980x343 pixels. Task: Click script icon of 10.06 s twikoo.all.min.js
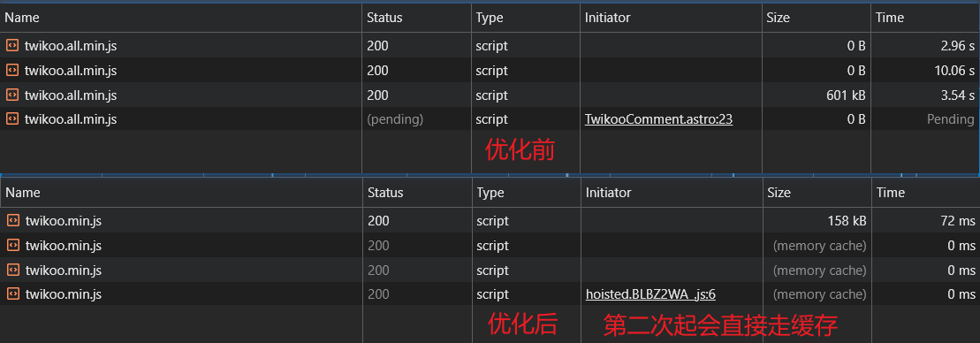click(11, 70)
